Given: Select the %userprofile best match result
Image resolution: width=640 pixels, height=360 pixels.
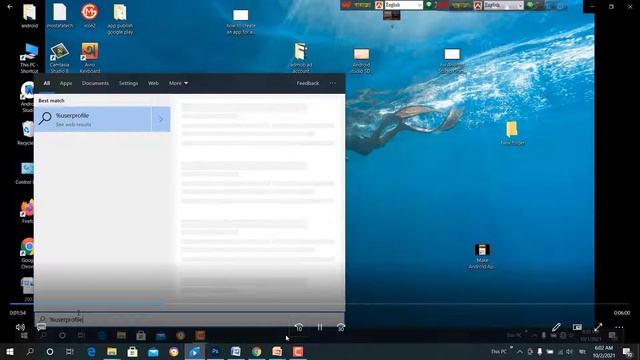Looking at the screenshot, I should pyautogui.click(x=93, y=119).
